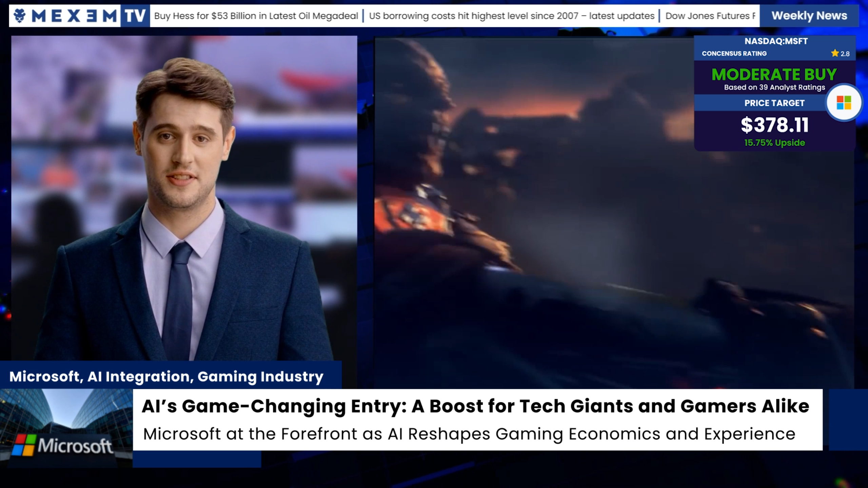The width and height of the screenshot is (868, 488).
Task: Click the news anchor video panel
Action: [184, 198]
